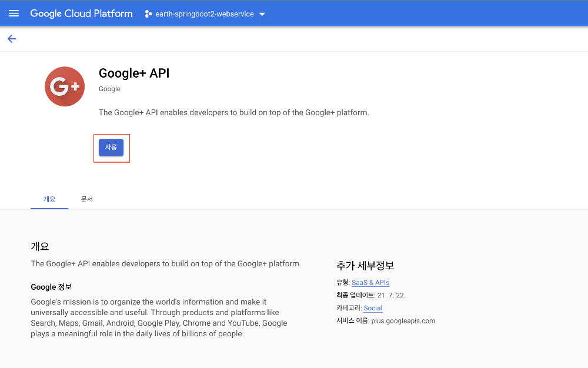Click the API description under the title
The image size is (588, 368).
234,112
